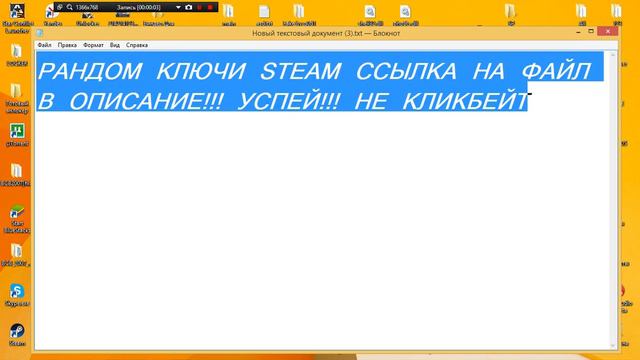Click the Notepad scrollbar down arrow
Image resolution: width=640 pixels, height=360 pixels.
point(613,346)
